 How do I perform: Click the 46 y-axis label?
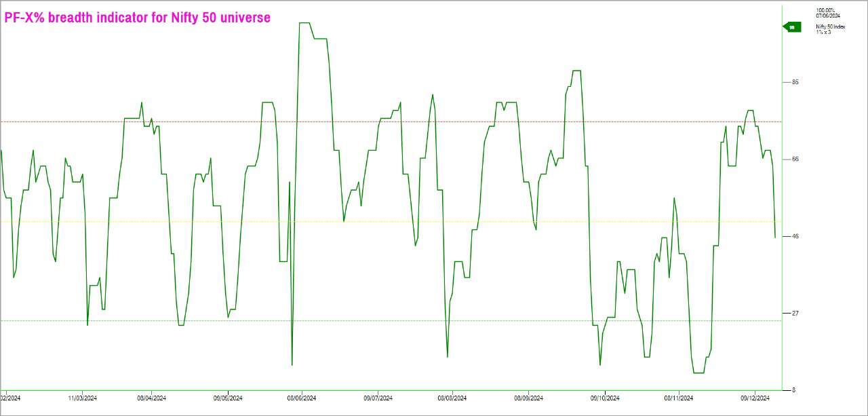795,236
